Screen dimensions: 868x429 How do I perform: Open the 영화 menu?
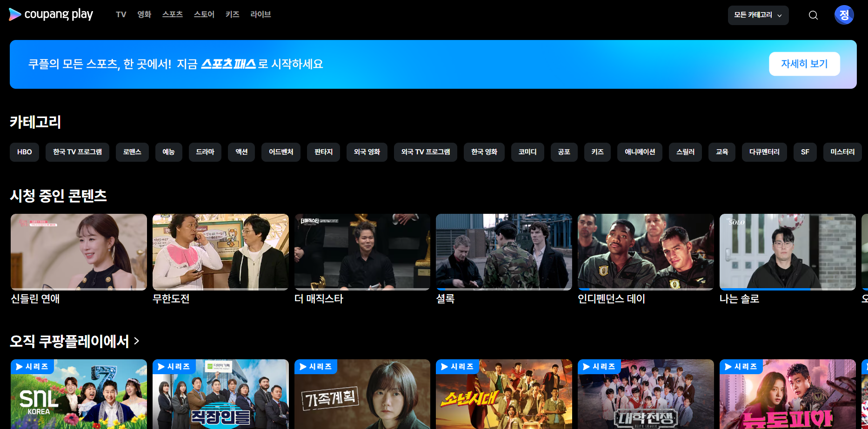tap(144, 14)
